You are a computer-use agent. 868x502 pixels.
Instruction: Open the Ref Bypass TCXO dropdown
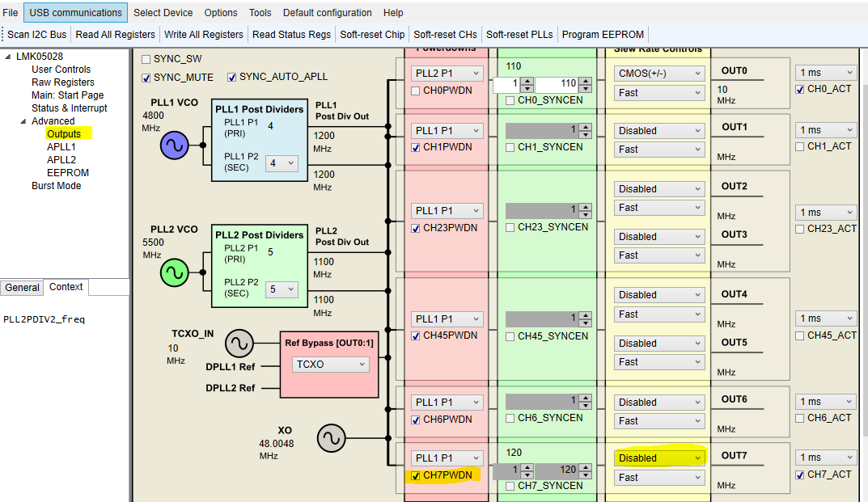pos(331,365)
